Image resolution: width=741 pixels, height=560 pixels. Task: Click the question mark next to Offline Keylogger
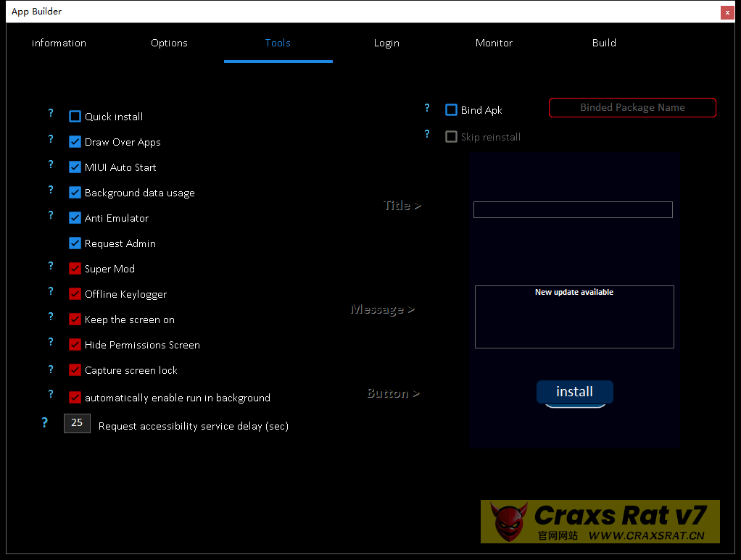click(x=50, y=291)
